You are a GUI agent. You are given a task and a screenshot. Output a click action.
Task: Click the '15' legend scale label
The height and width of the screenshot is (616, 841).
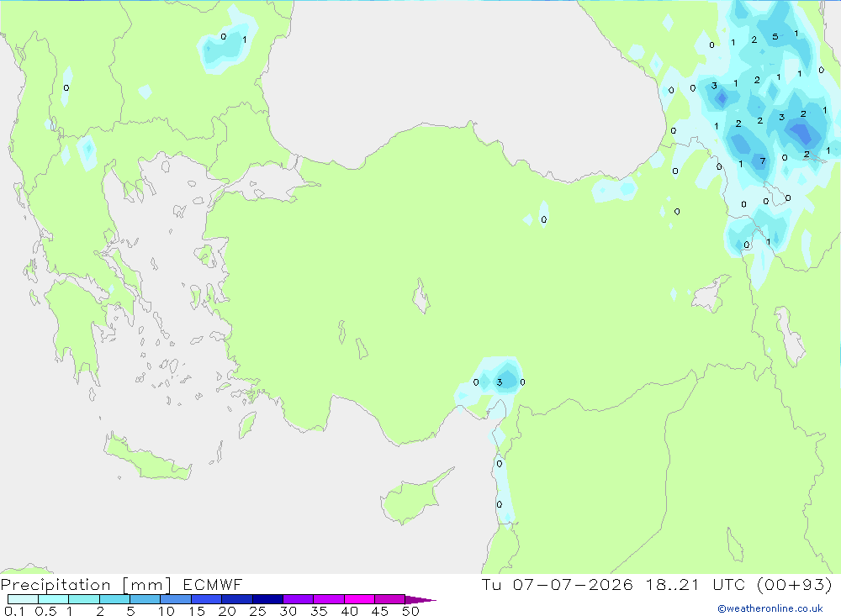(x=197, y=611)
